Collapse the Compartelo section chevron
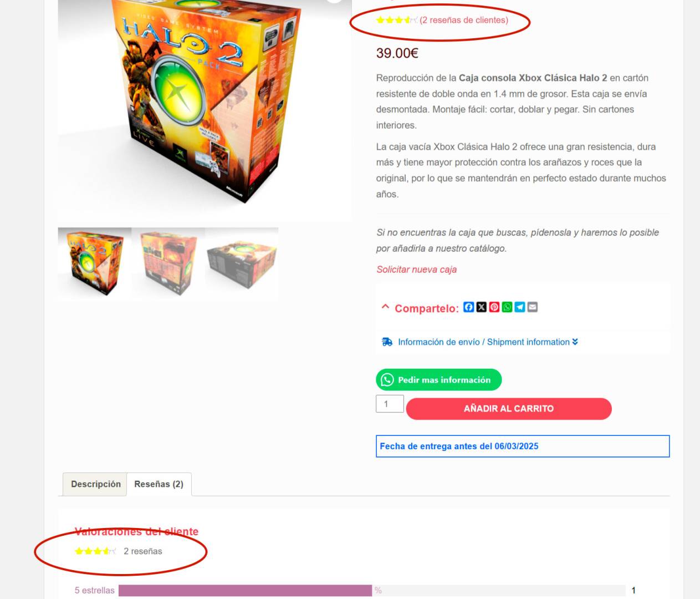 (x=385, y=307)
